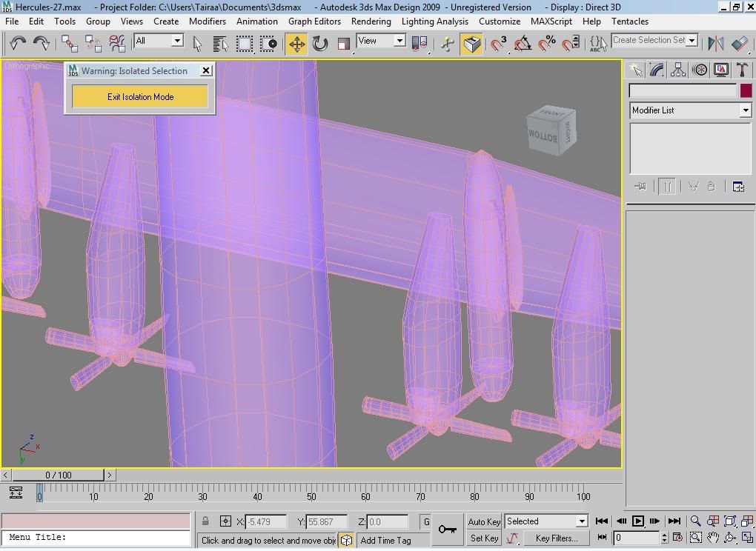756x551 pixels.
Task: Click the Exit Isolation Mode button
Action: tap(140, 96)
